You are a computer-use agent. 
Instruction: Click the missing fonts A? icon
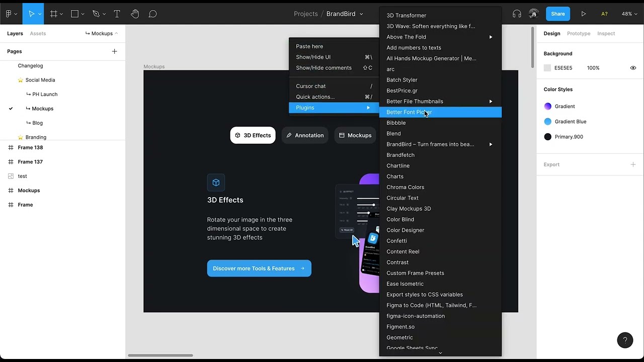(x=604, y=14)
